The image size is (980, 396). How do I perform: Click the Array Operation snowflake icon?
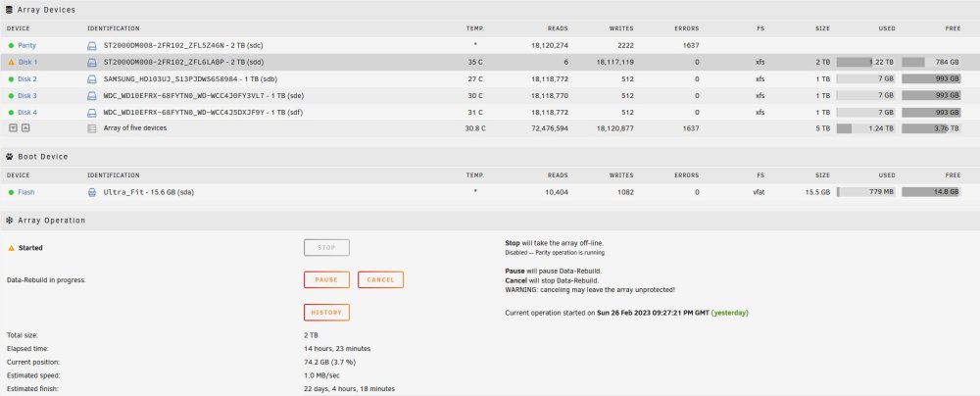[x=10, y=221]
